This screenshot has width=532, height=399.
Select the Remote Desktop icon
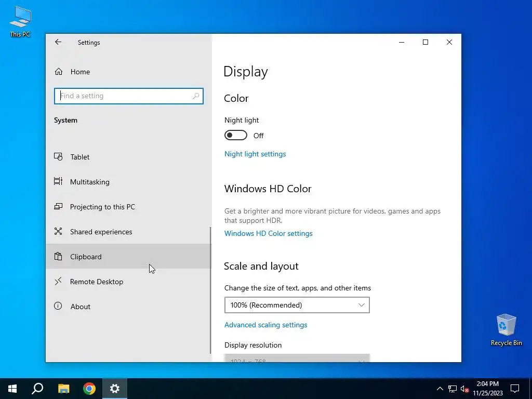58,281
